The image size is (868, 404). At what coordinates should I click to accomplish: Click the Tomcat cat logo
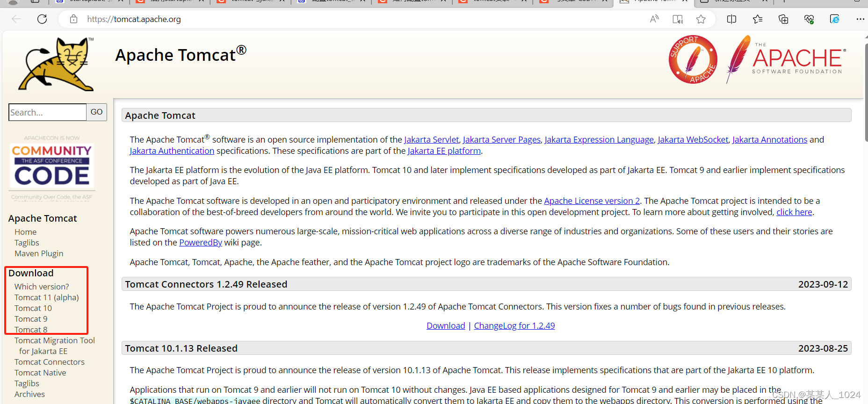point(56,64)
